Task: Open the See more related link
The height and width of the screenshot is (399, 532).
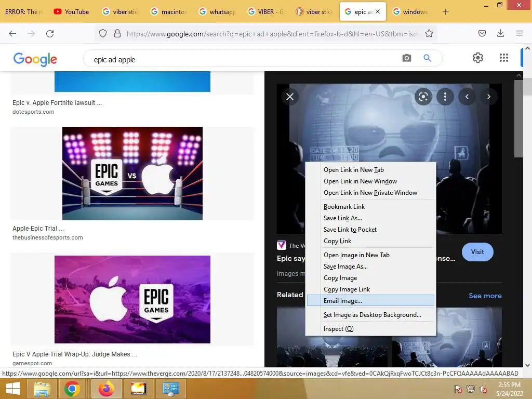Action: coord(485,296)
